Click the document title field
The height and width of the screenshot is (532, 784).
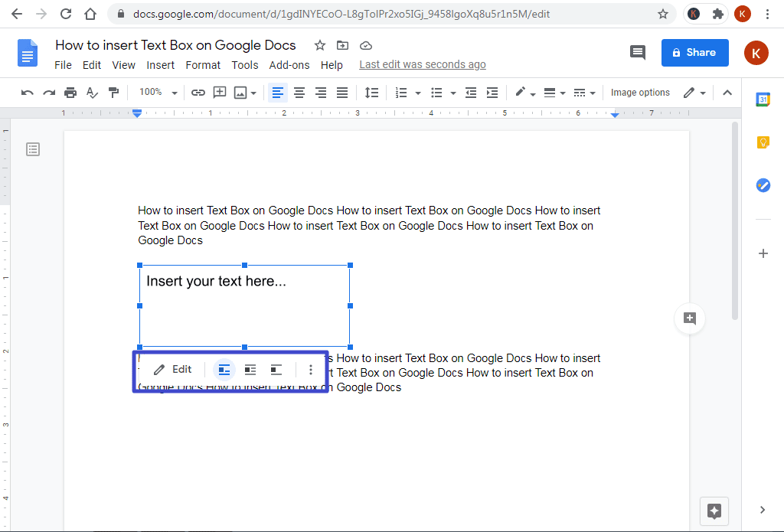175,45
